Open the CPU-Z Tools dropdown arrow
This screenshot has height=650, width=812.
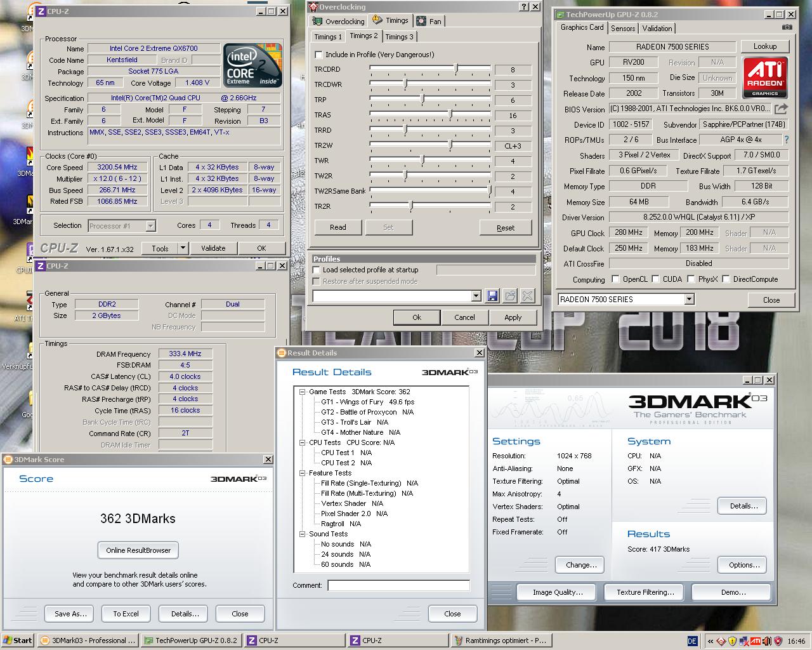(183, 248)
